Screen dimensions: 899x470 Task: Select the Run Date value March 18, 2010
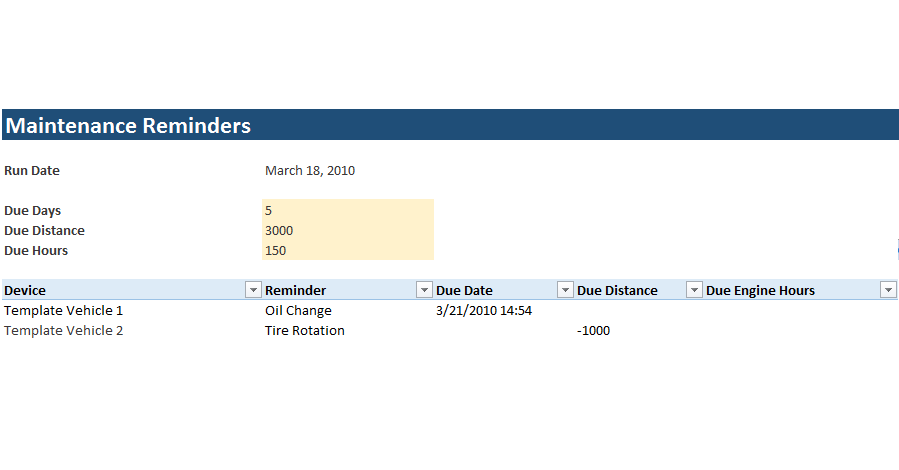coord(310,170)
